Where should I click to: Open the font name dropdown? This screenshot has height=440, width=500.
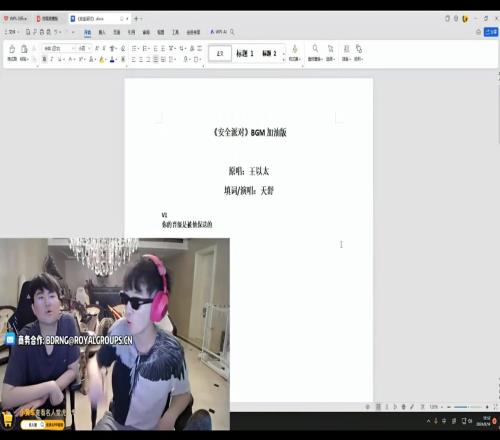(x=59, y=49)
